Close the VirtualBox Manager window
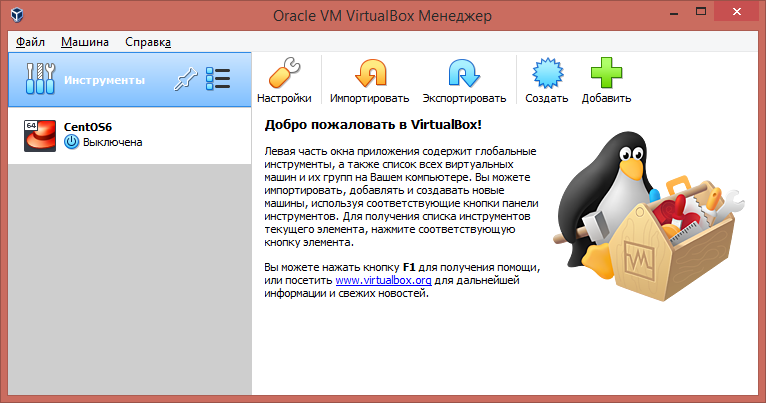This screenshot has width=766, height=403. 737,12
